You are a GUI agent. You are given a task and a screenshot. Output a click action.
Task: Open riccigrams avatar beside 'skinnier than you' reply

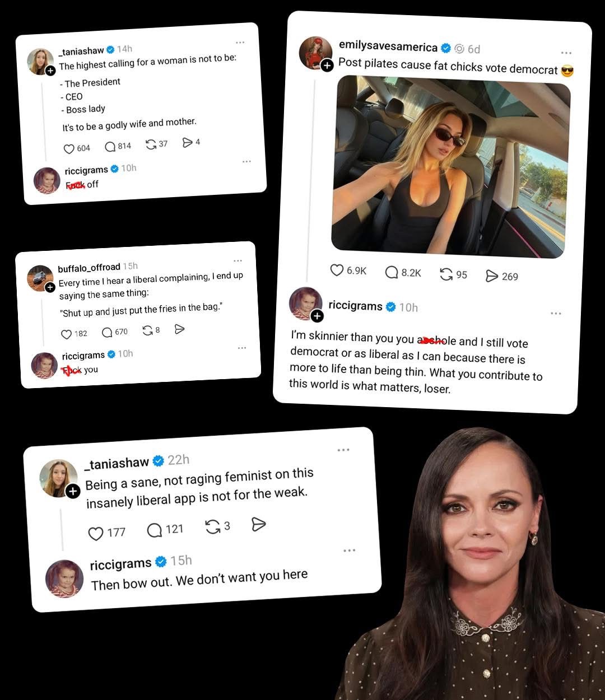pos(305,304)
